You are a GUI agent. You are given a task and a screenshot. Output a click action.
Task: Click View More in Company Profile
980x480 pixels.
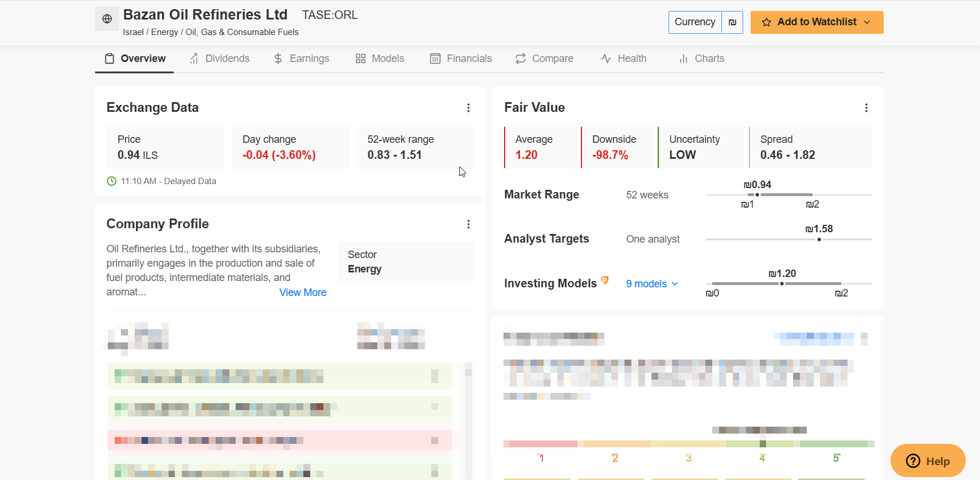click(x=303, y=292)
